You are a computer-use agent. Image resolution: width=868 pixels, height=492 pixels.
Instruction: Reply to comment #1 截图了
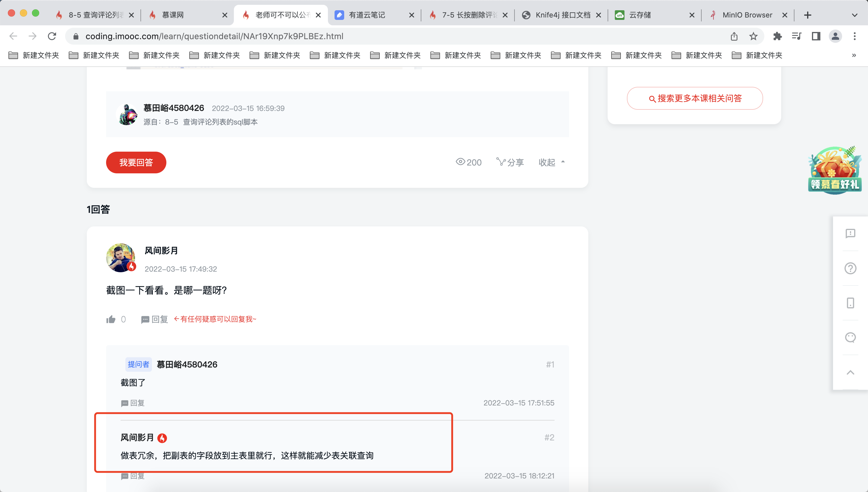(x=133, y=403)
